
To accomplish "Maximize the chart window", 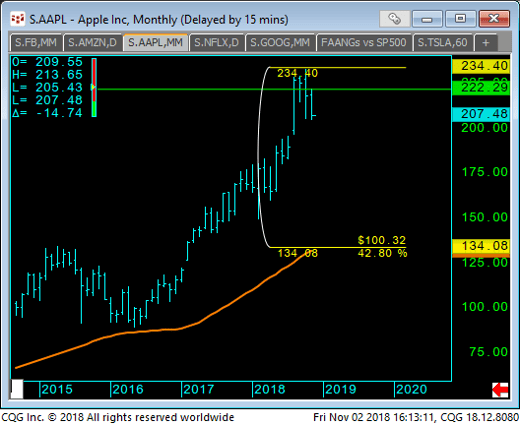I will pos(460,19).
